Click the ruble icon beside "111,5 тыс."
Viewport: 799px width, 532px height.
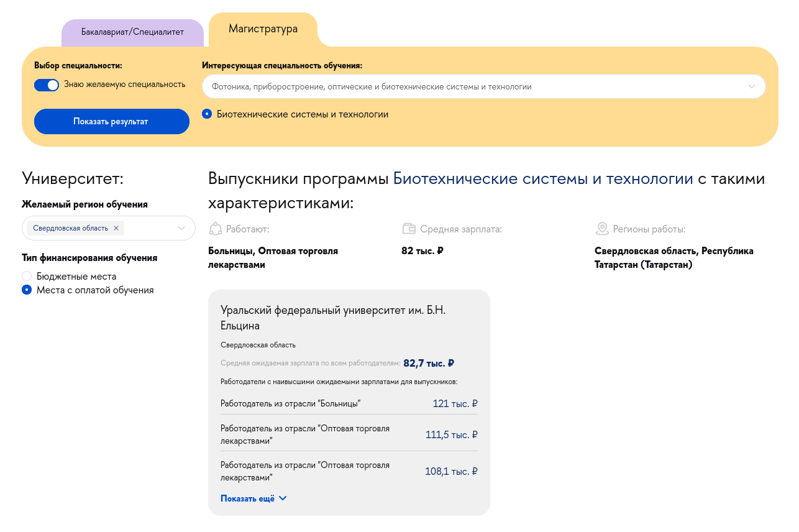475,434
